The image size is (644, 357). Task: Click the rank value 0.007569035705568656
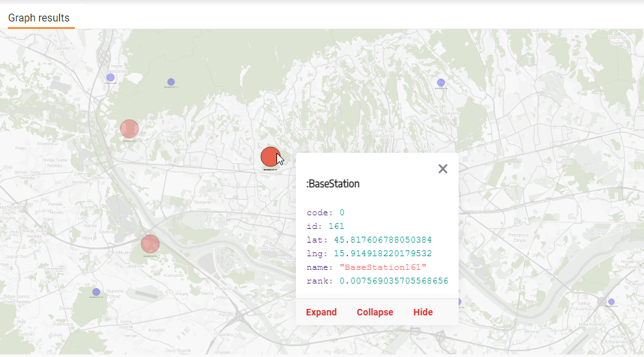(x=394, y=281)
